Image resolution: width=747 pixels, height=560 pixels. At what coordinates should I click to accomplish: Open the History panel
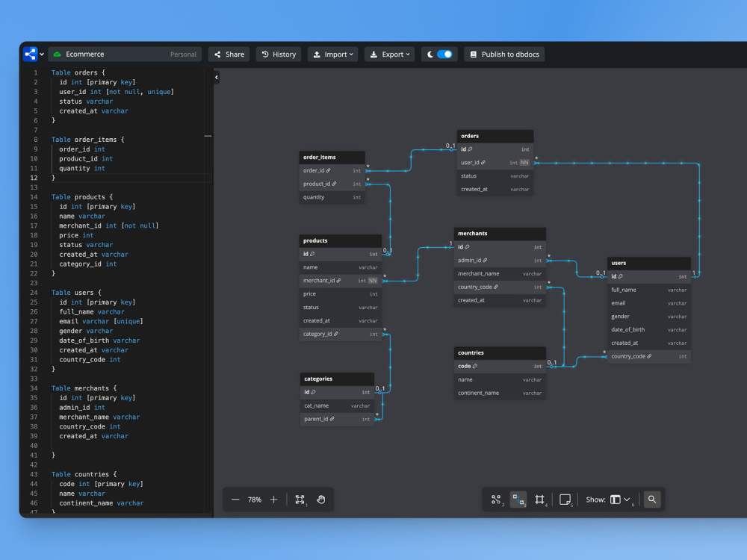(x=279, y=55)
